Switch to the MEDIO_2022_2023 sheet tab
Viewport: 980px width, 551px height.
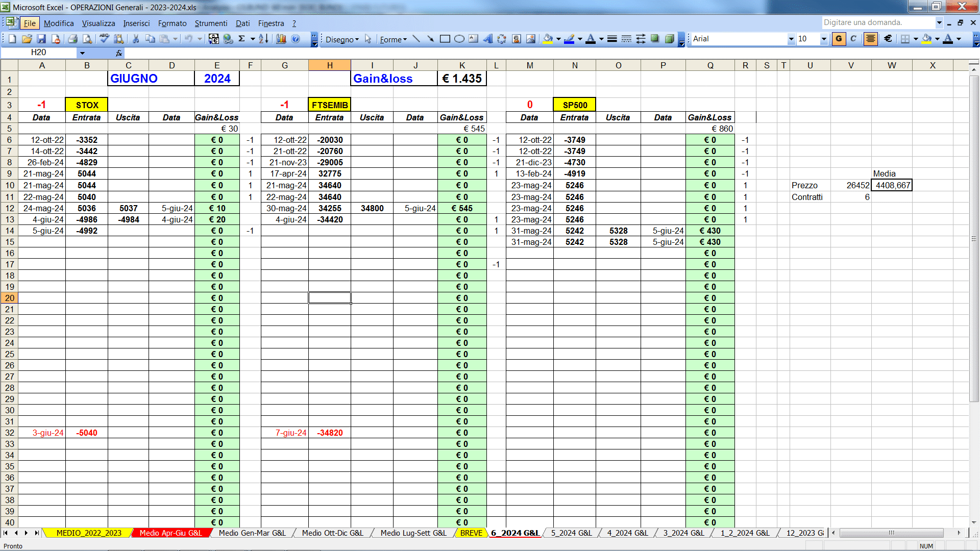click(x=89, y=533)
